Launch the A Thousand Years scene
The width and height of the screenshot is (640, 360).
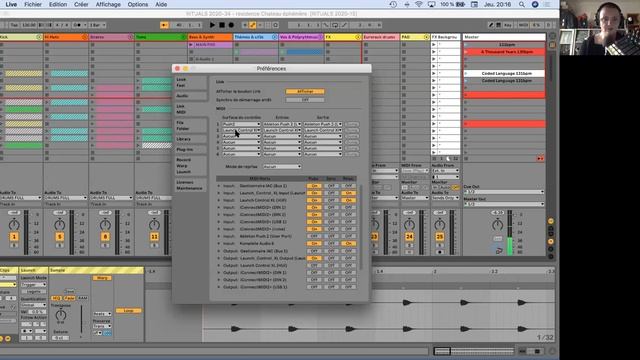tap(466, 52)
